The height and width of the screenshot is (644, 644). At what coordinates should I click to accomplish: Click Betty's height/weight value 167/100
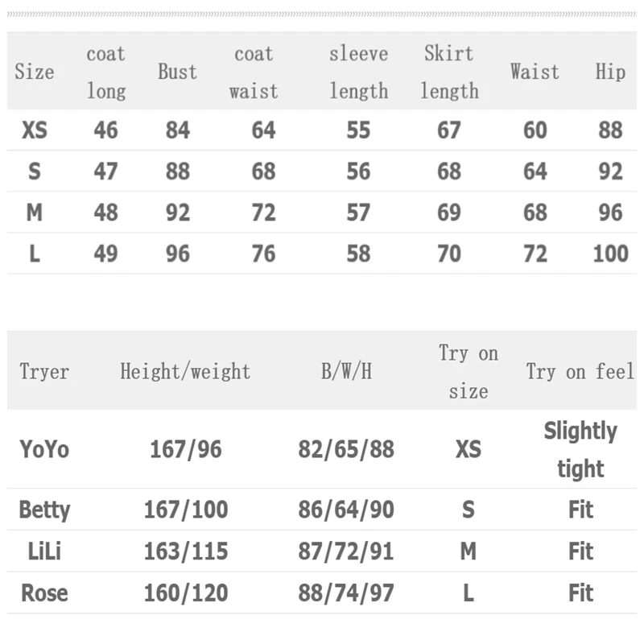coord(186,510)
